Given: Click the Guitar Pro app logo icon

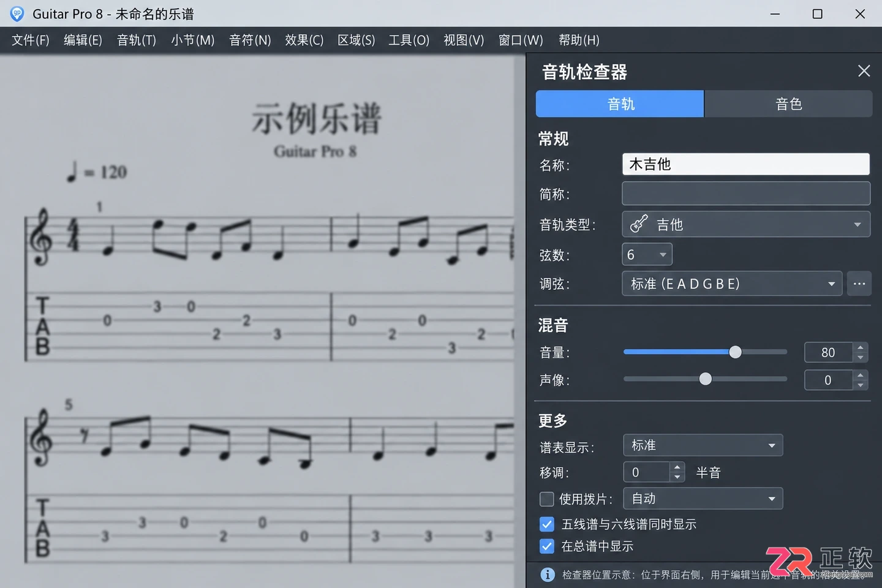Looking at the screenshot, I should [17, 13].
